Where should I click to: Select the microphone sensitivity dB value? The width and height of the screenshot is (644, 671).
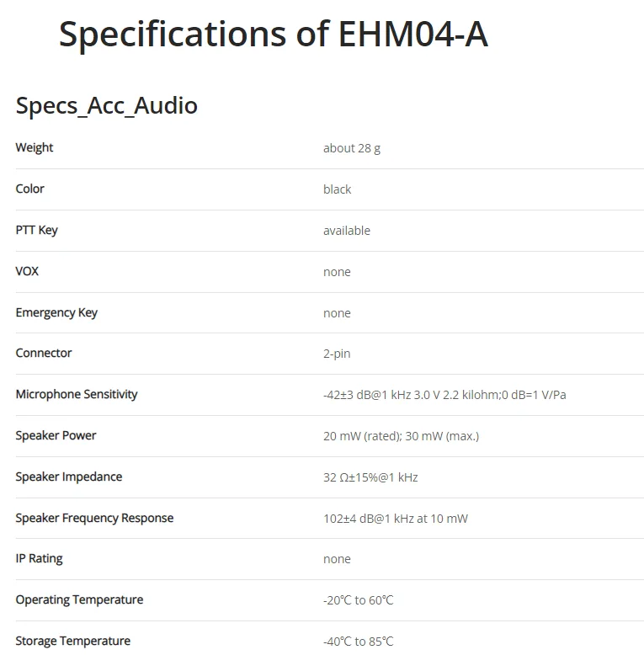(x=444, y=395)
